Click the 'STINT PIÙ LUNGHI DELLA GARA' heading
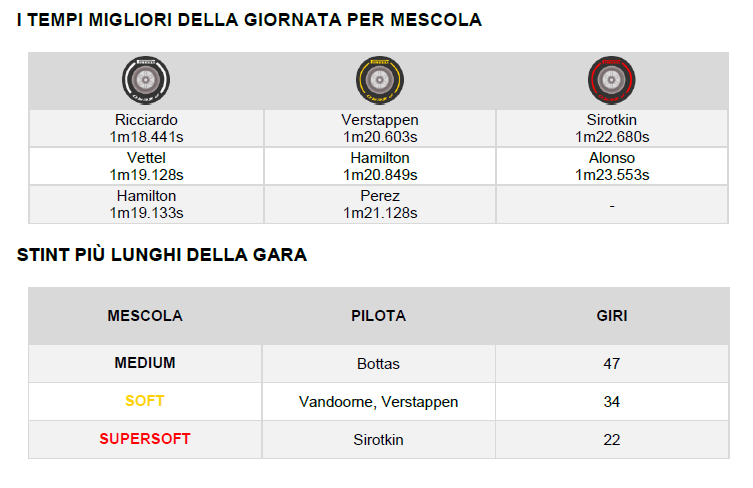Viewport: 753px width, 488px height. pos(162,255)
